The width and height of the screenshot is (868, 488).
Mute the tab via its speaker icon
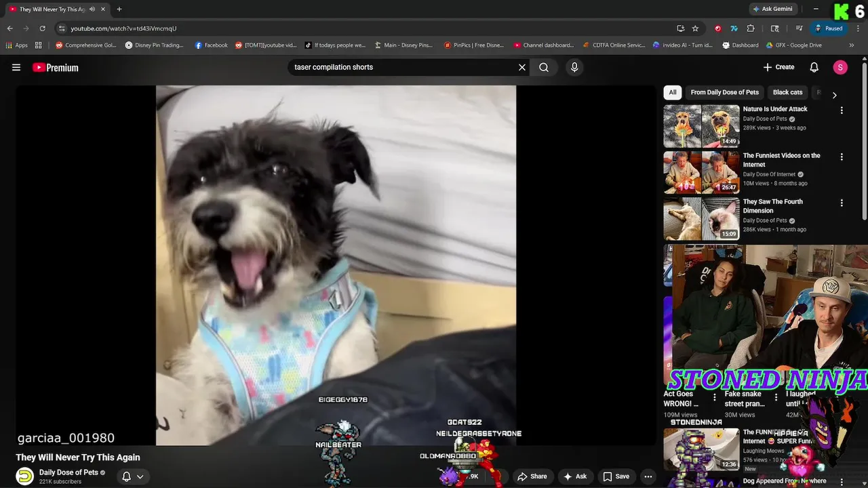point(92,9)
